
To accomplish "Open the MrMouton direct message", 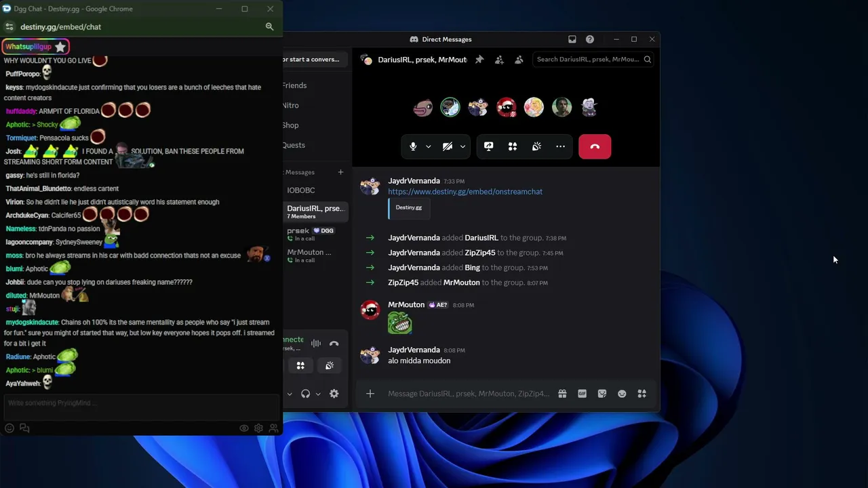I will pyautogui.click(x=315, y=256).
